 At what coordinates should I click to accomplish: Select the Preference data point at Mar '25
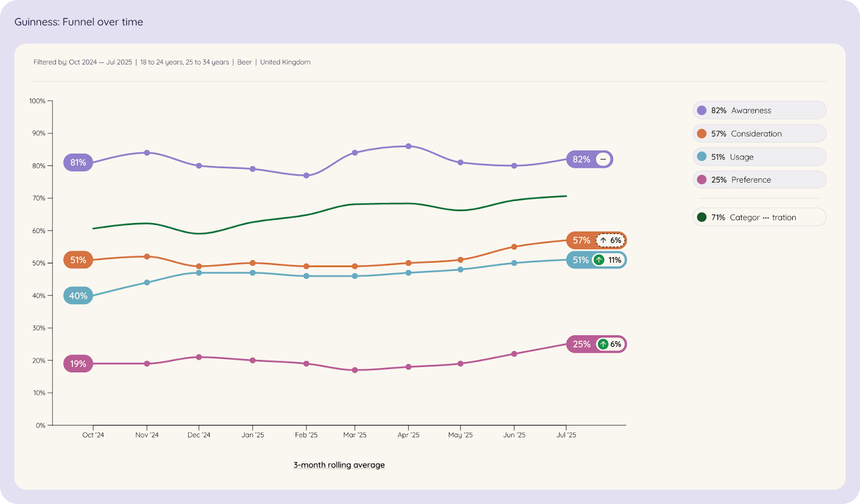(355, 370)
